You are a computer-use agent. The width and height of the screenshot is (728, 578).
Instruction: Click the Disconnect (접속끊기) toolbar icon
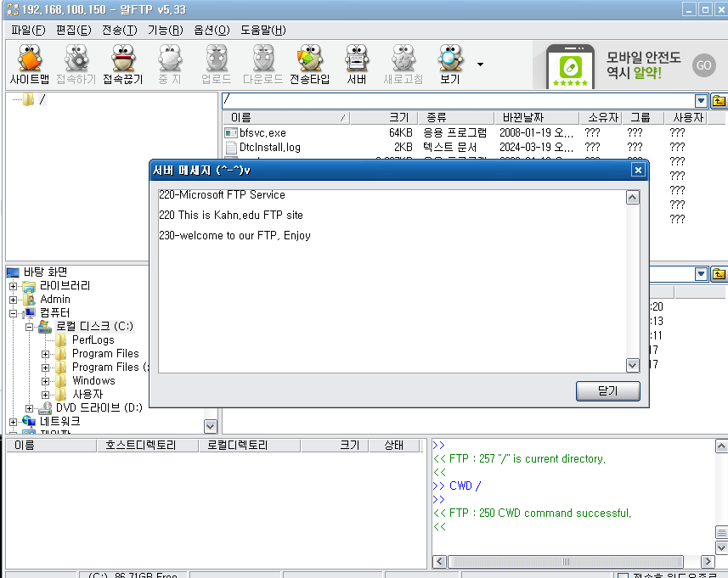point(123,65)
